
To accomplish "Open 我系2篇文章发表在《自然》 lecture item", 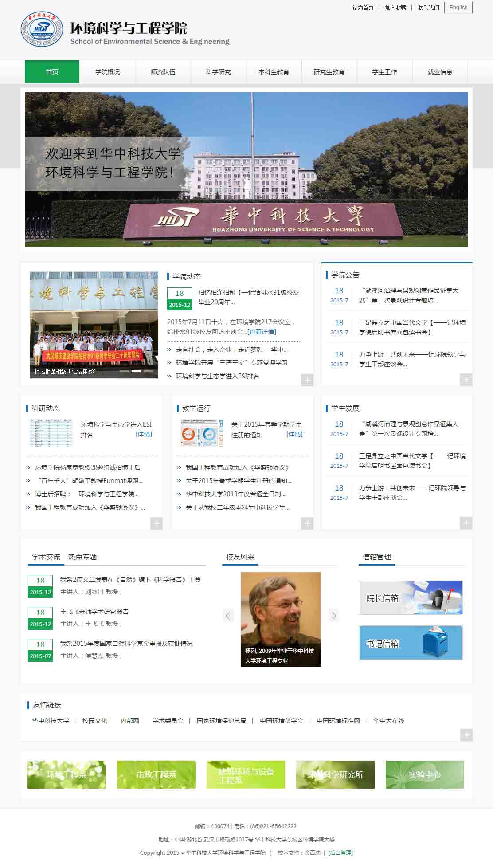I will [130, 580].
